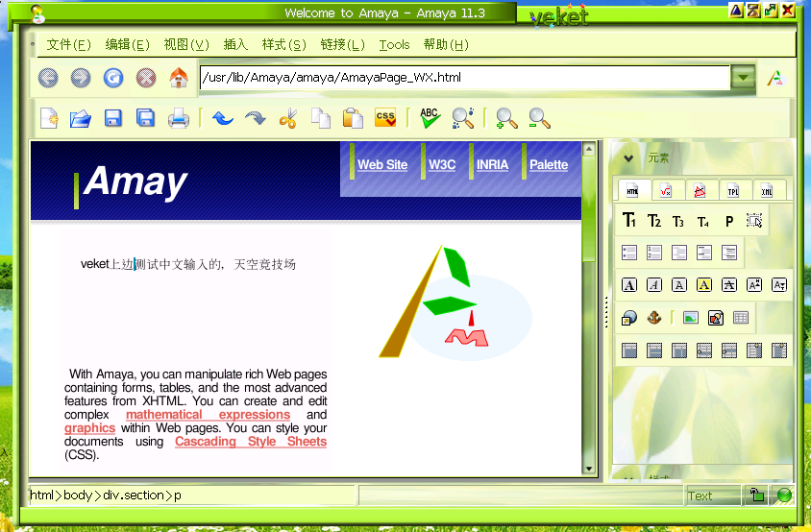This screenshot has width=811, height=532.
Task: Zoom out with the minus magnifier
Action: point(539,118)
